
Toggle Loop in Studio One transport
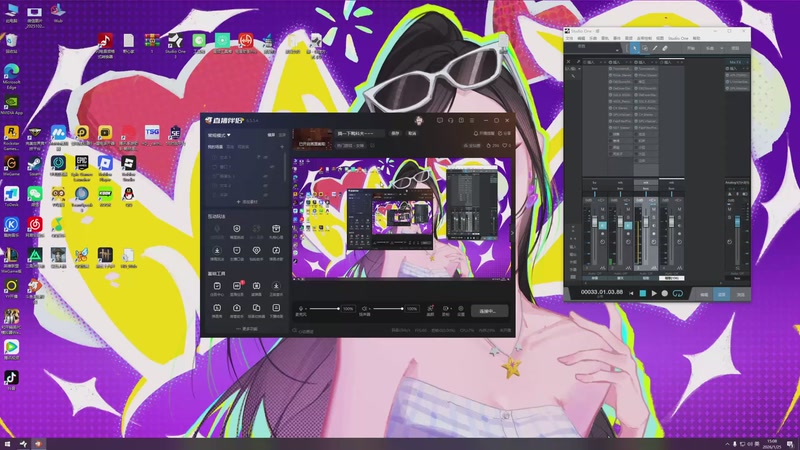point(678,293)
